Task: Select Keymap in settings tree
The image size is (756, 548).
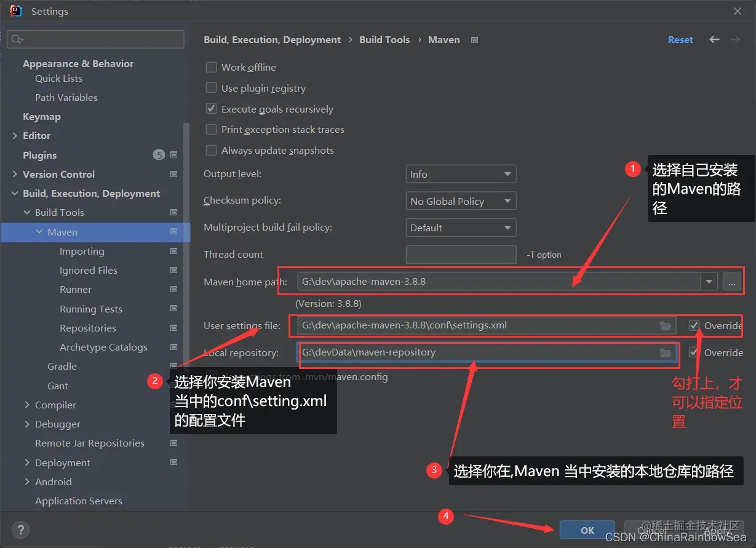Action: click(42, 116)
